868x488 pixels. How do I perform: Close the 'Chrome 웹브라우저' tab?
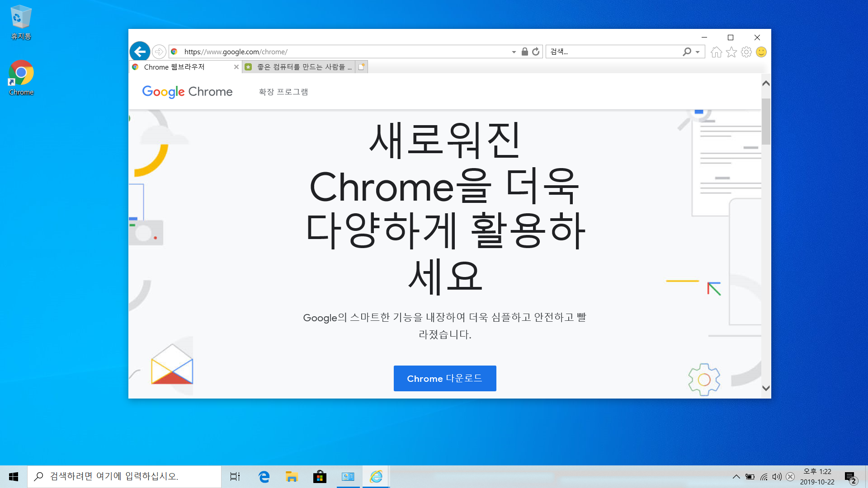(236, 67)
